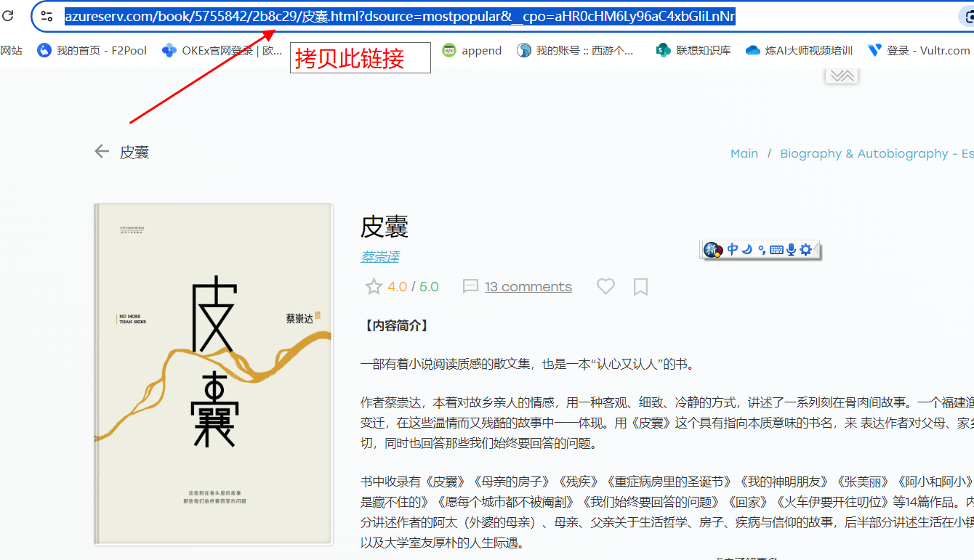
Task: Toggle IME half/full-width moon icon
Action: (747, 249)
